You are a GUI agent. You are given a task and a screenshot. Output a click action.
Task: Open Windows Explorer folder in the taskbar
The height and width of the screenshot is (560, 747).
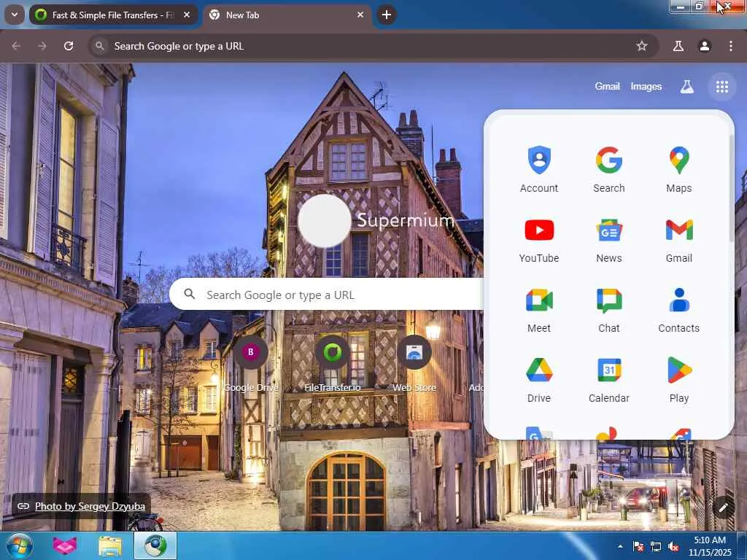pyautogui.click(x=110, y=545)
